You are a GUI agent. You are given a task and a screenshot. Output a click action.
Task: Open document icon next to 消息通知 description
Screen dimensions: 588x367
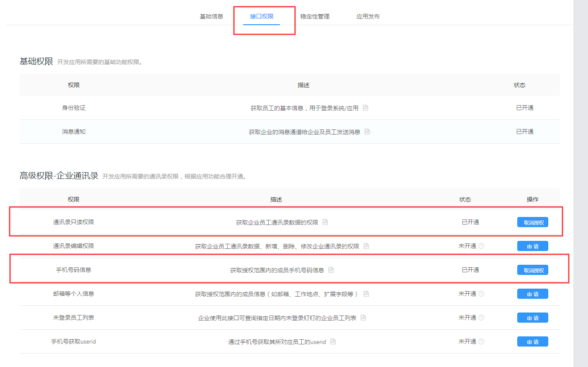tap(367, 132)
